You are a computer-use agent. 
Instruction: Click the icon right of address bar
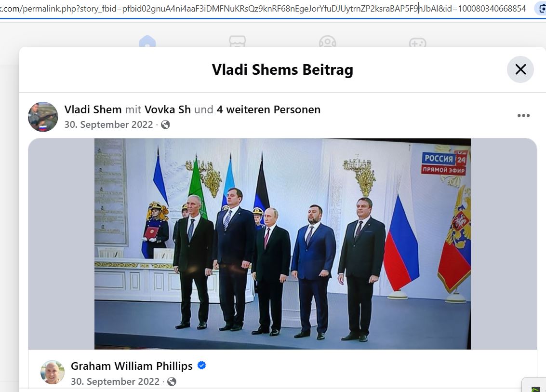tap(541, 9)
